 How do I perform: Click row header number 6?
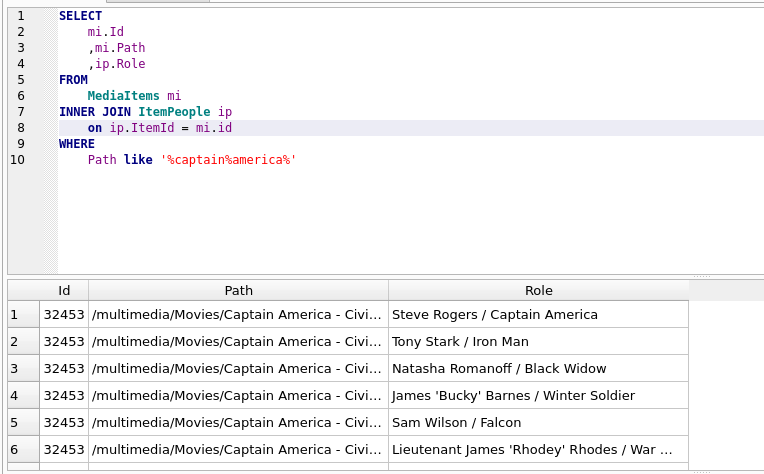click(x=23, y=450)
